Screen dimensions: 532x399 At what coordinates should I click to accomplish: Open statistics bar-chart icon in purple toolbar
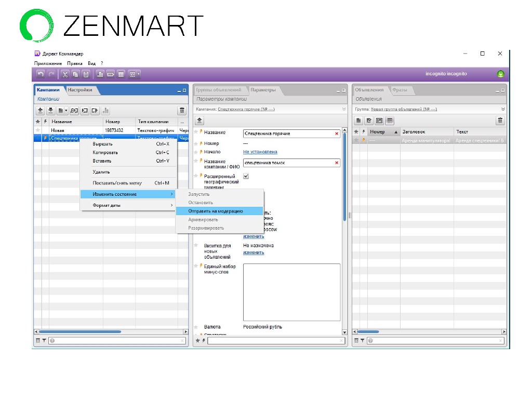[x=100, y=74]
